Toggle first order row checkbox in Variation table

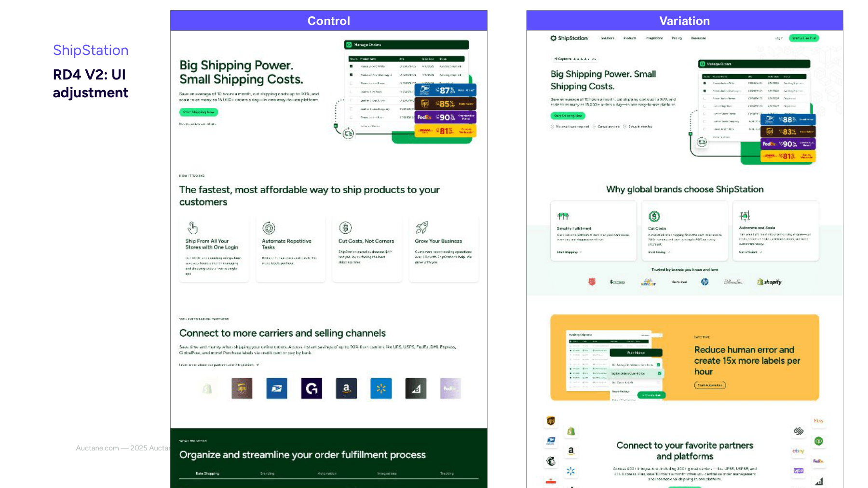pos(705,83)
